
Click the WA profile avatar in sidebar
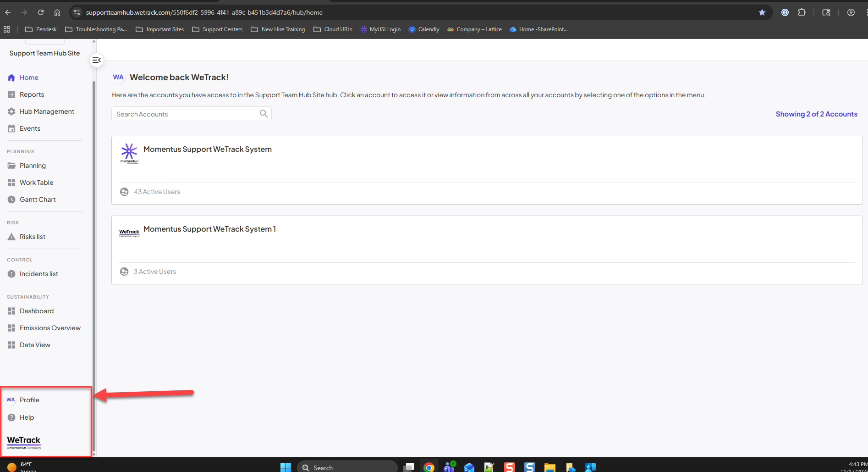click(x=11, y=400)
